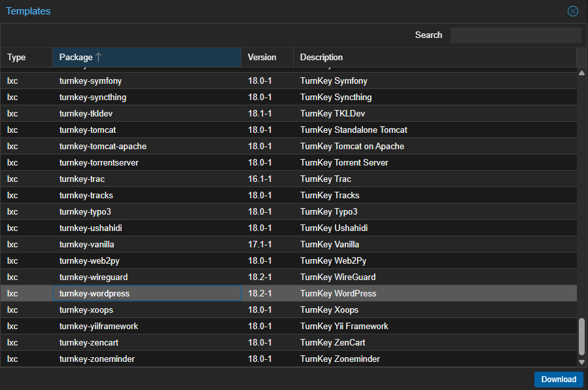Screen dimensions: 588x390
Task: Click version 18.2-1 in turnkey-wordpress row
Action: 260,294
